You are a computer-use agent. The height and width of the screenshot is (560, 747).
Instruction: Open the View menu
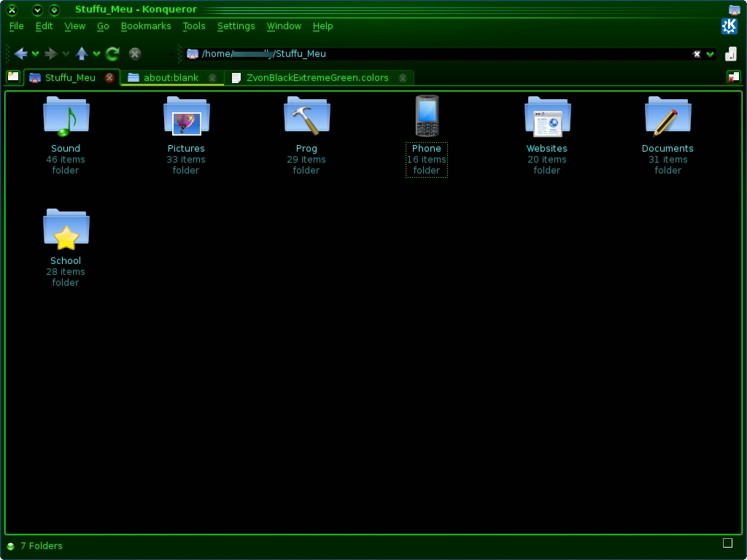pos(75,26)
